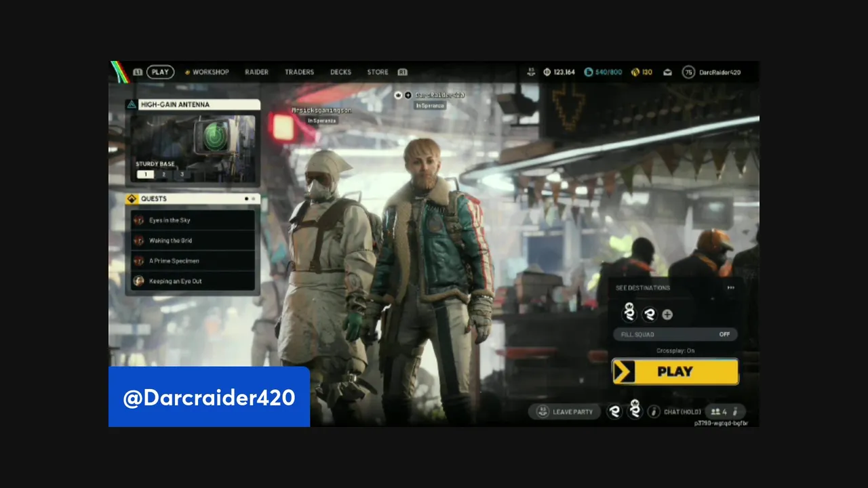Select the crowned squad leader avatar in the play panel
Viewport: 868px width, 488px height.
630,312
